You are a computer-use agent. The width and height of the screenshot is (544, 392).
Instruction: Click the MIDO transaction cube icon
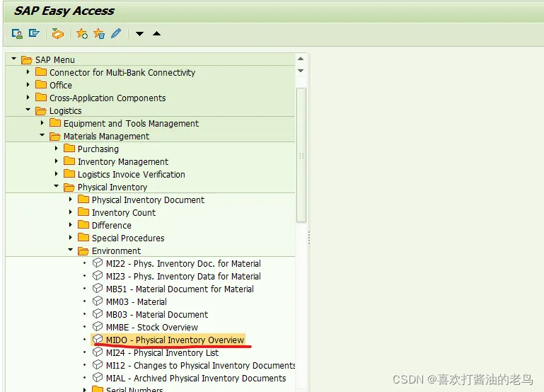click(x=98, y=339)
